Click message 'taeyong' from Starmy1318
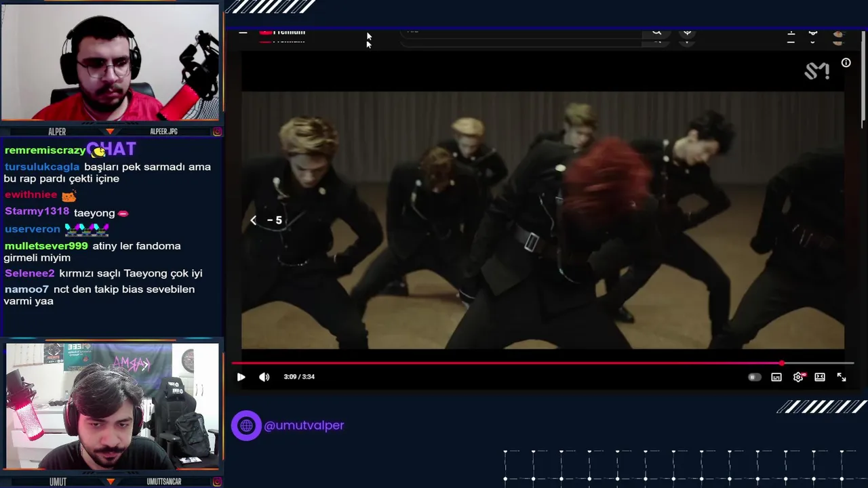Viewport: 868px width, 488px height. [94, 213]
